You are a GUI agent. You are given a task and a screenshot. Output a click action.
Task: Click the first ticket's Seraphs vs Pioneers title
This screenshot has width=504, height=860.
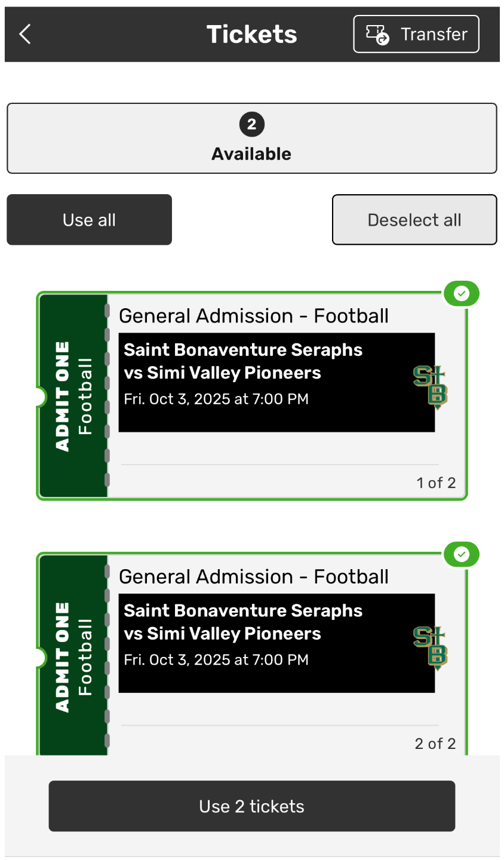point(243,361)
